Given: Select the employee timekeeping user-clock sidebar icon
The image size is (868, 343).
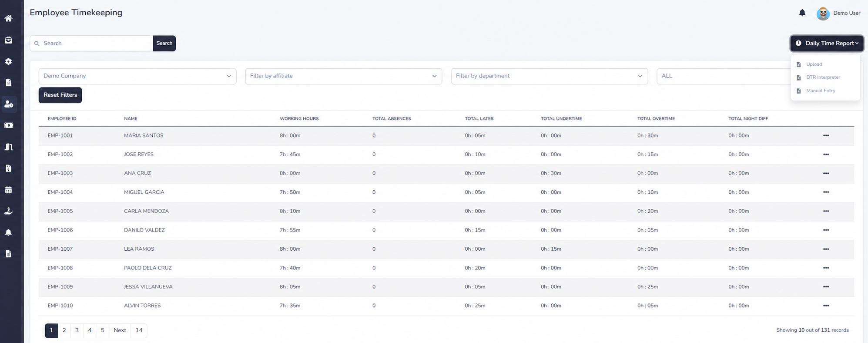Looking at the screenshot, I should tap(9, 104).
